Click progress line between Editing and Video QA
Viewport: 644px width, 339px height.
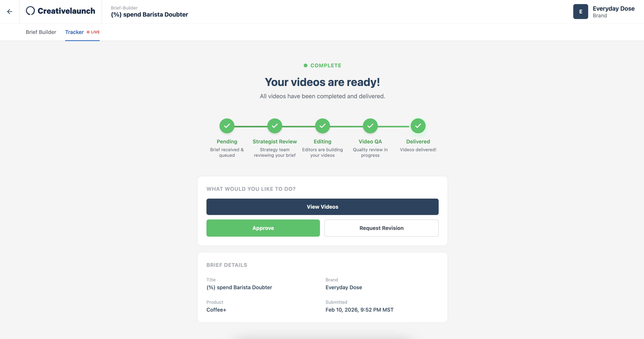coord(346,127)
